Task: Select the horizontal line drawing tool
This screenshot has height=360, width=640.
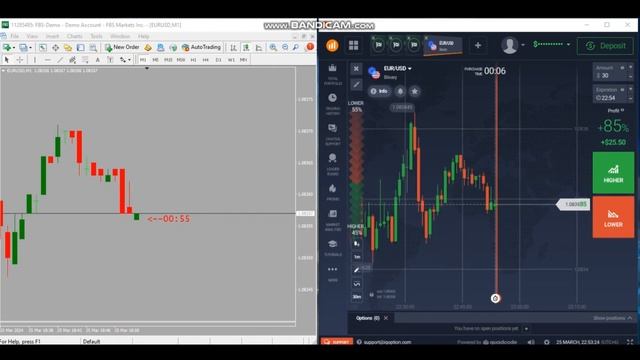Action: click(x=47, y=60)
